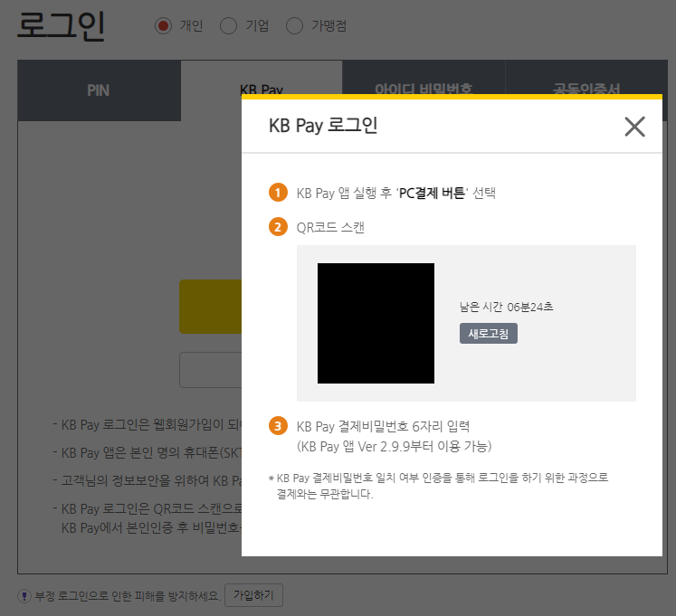Click the 결제와는 무관합니다 footnote

point(325,494)
